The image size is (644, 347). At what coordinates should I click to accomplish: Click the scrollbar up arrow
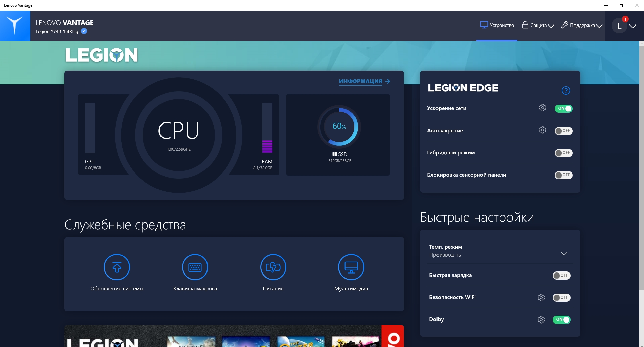[641, 43]
